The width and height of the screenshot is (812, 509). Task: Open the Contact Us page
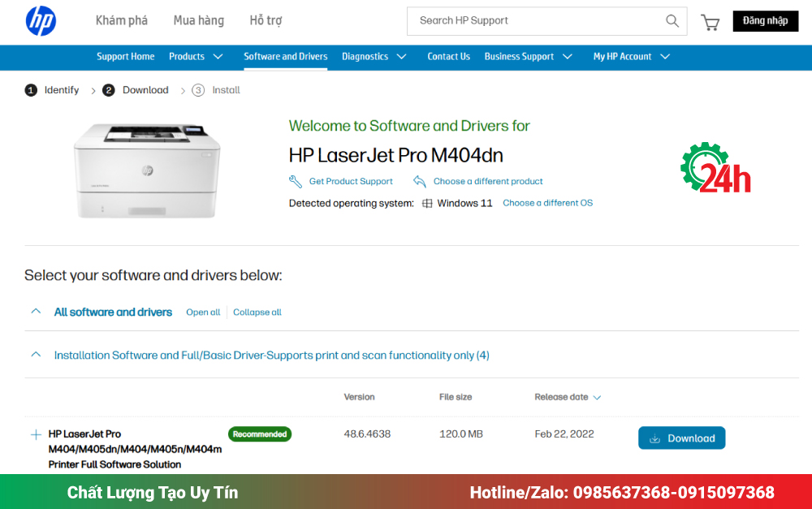point(448,57)
